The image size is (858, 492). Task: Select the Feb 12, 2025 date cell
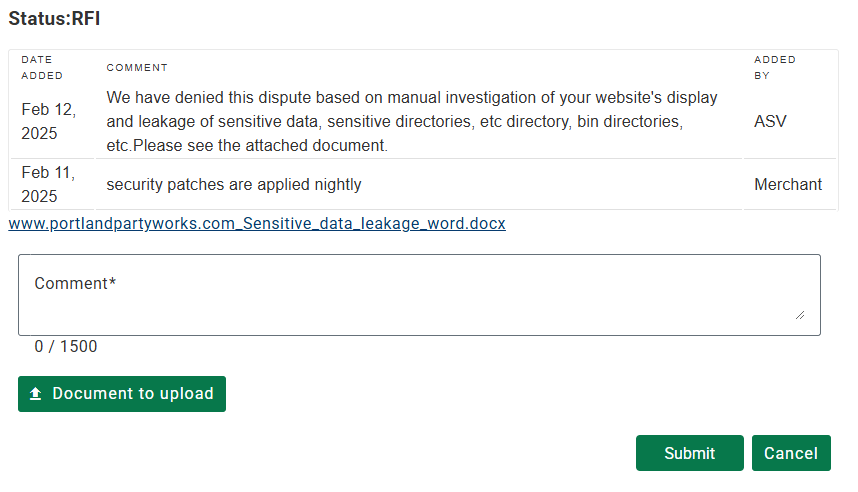tap(40, 121)
